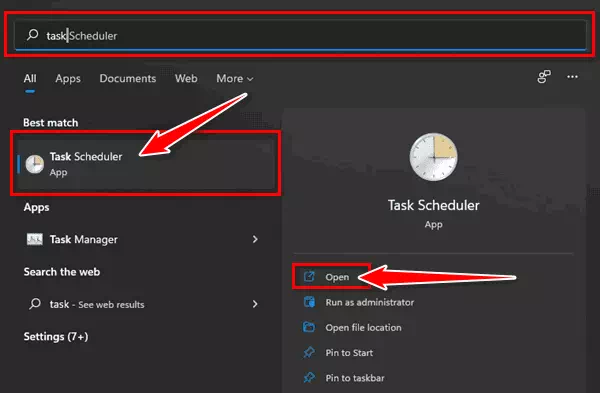The width and height of the screenshot is (600, 393).
Task: Click the Open file location folder icon
Action: pyautogui.click(x=309, y=327)
